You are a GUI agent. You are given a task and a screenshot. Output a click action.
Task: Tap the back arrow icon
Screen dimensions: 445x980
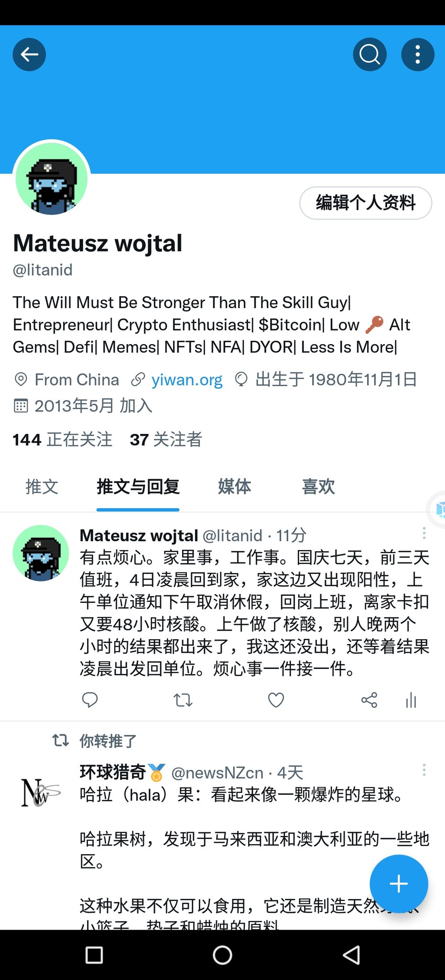click(29, 55)
